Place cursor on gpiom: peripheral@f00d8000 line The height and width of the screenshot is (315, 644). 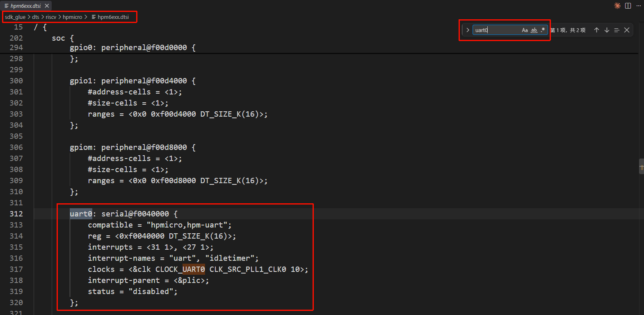[x=132, y=147]
